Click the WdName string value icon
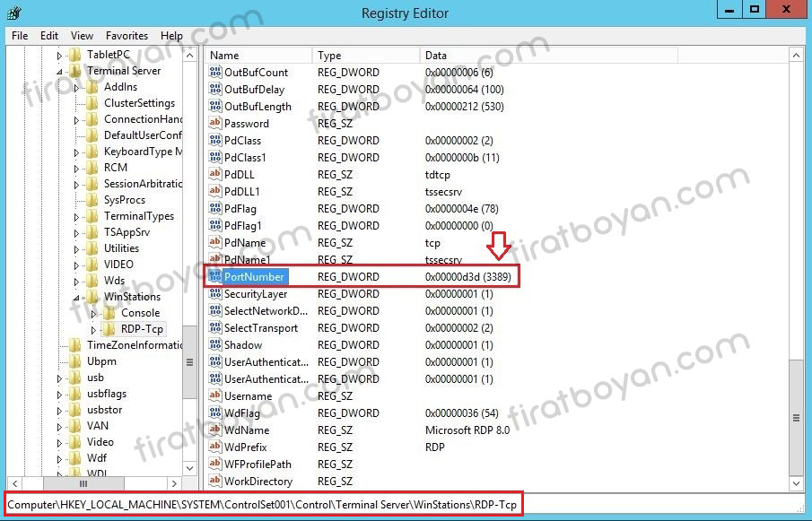 coord(215,430)
